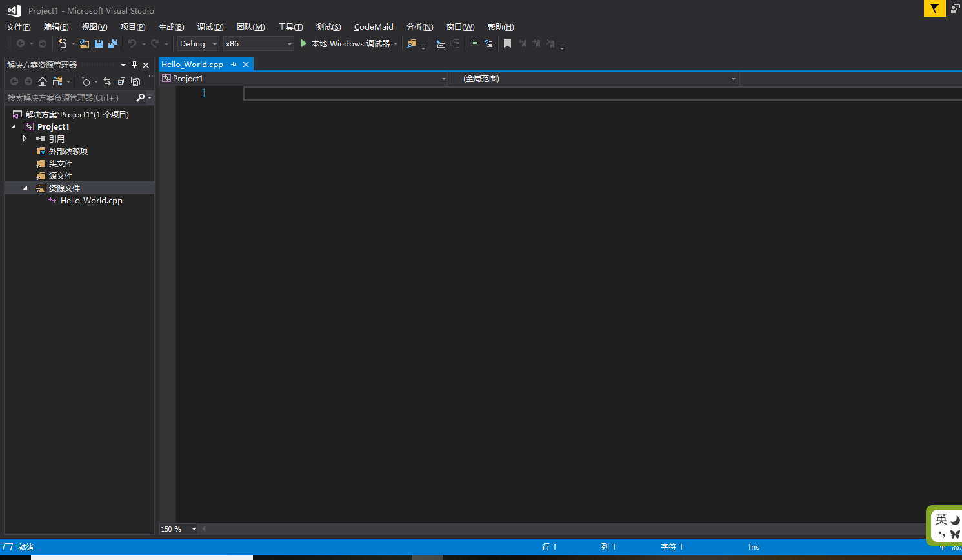Click the Home icon in Solution Explorer
962x560 pixels.
click(x=43, y=81)
